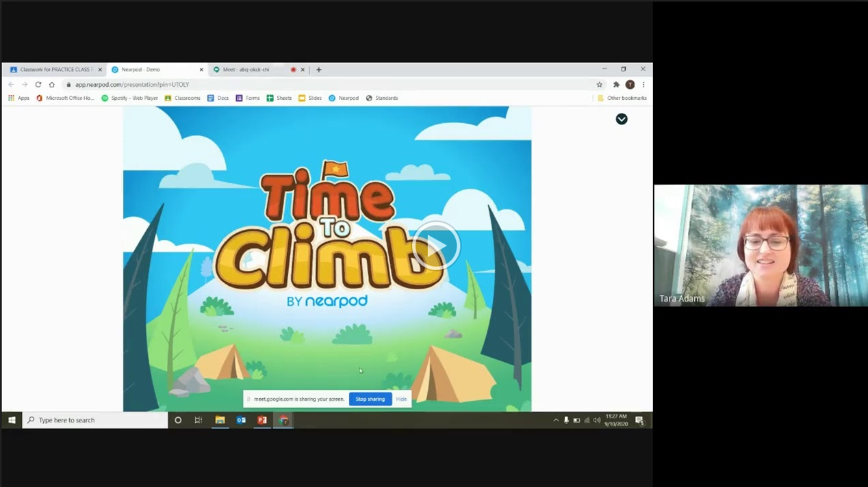The height and width of the screenshot is (487, 868).
Task: Open File Explorer from taskbar
Action: point(220,420)
